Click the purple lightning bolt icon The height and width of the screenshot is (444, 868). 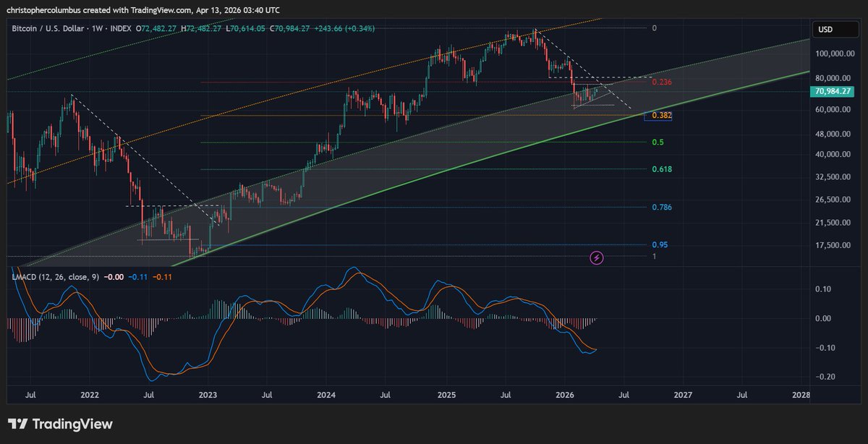coord(597,257)
